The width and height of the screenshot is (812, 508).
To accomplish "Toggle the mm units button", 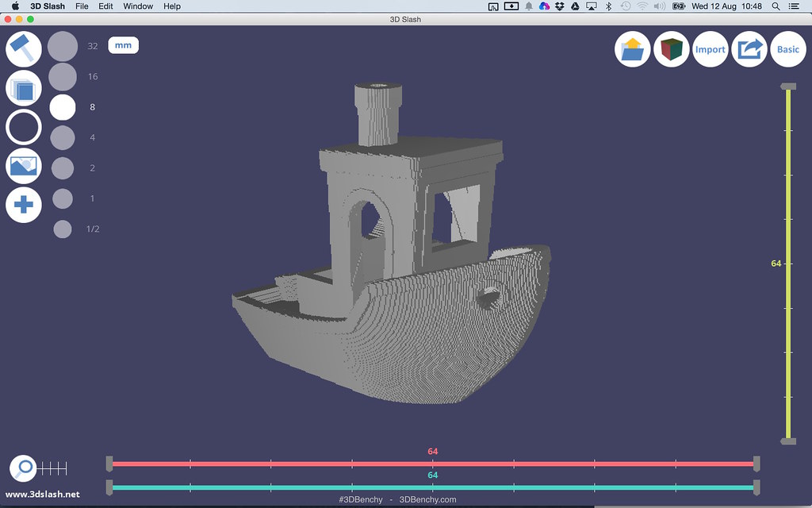I will tap(123, 45).
